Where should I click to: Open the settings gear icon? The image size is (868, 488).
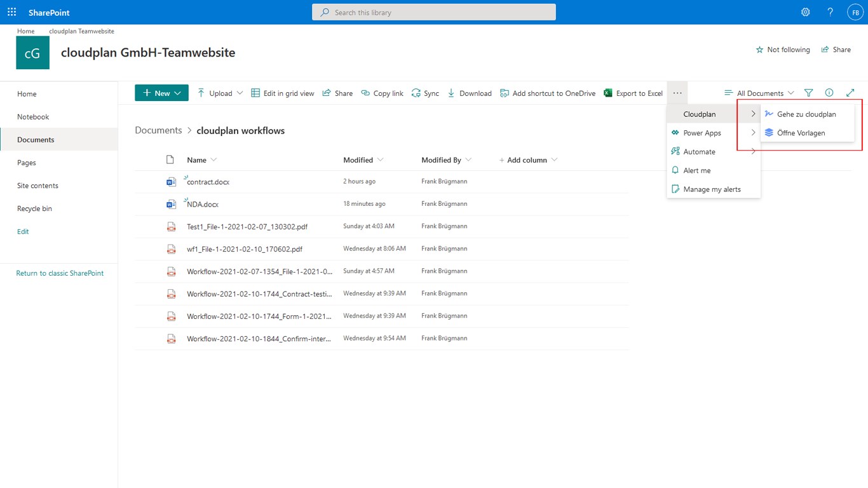click(x=806, y=12)
